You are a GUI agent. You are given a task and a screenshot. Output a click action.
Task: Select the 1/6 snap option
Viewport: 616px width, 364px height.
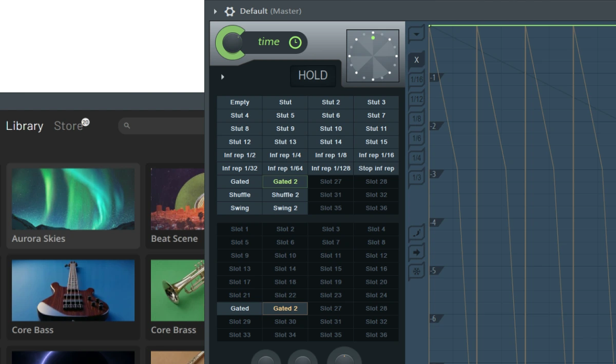[x=416, y=138]
